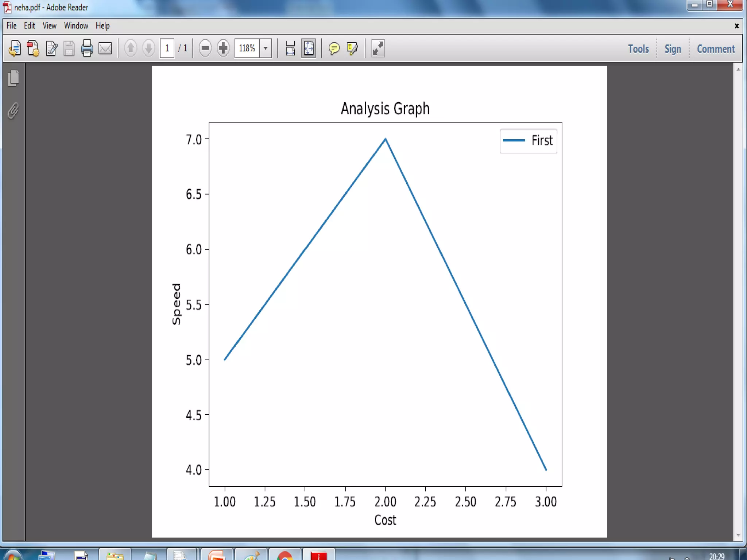
Task: Toggle fit-to-width scrolling mode
Action: 290,48
